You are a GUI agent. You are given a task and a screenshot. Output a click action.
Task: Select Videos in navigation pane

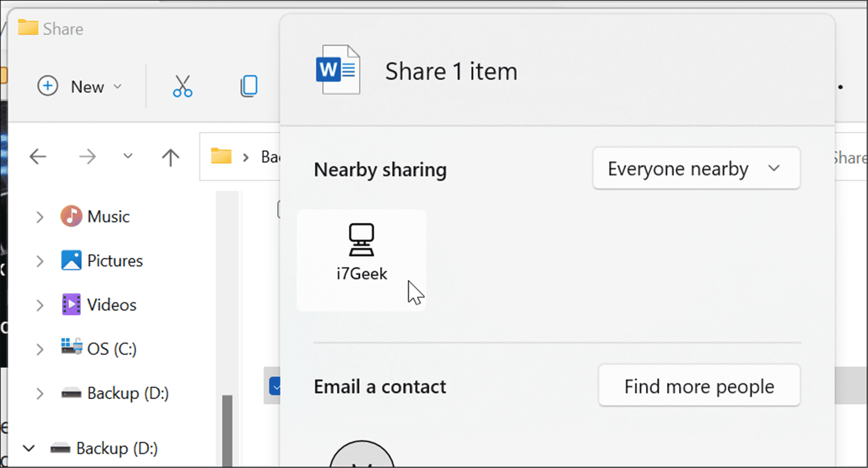tap(111, 305)
